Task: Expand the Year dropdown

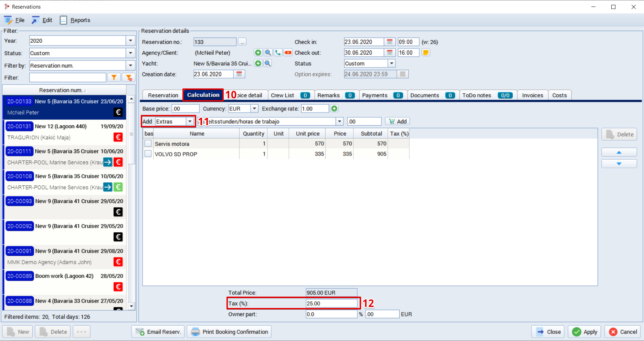Action: click(x=130, y=41)
